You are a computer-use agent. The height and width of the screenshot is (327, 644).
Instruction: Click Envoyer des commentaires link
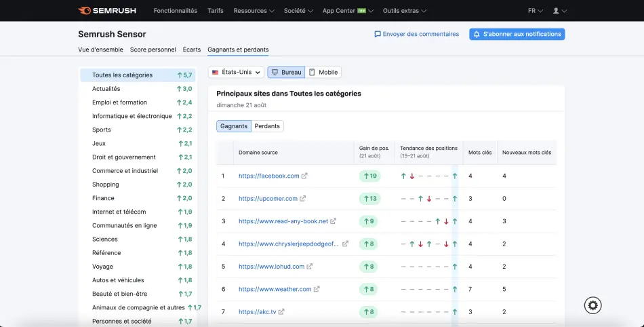tap(416, 34)
